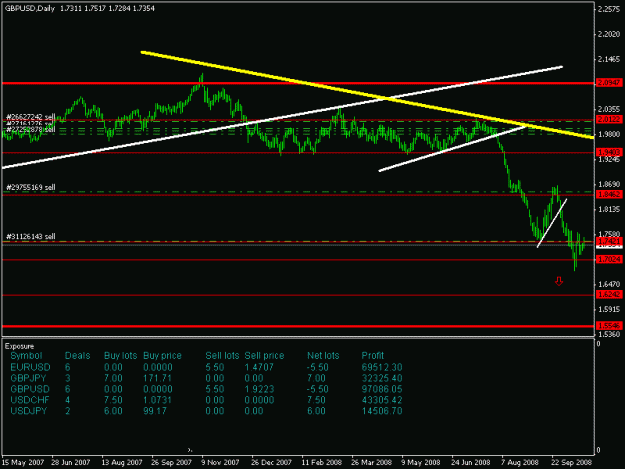Viewport: 625px width, 469px height.
Task: Click the 1.8690 price axis value
Action: click(x=609, y=184)
